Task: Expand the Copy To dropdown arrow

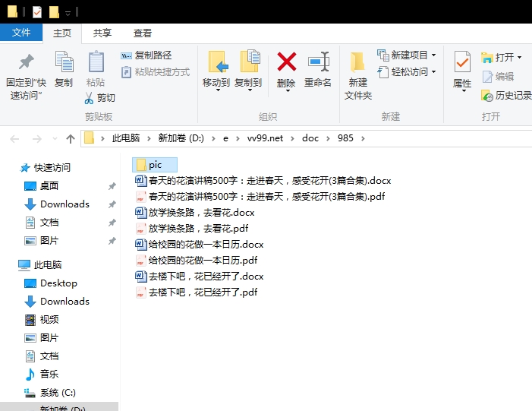Action: (250, 90)
